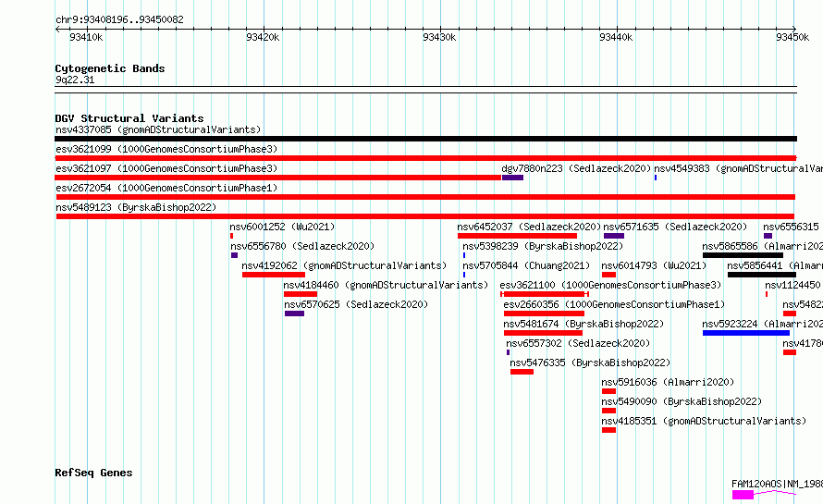Open the dgv7880n223 Sedlazeck2020 label
The image size is (823, 504).
click(x=576, y=168)
